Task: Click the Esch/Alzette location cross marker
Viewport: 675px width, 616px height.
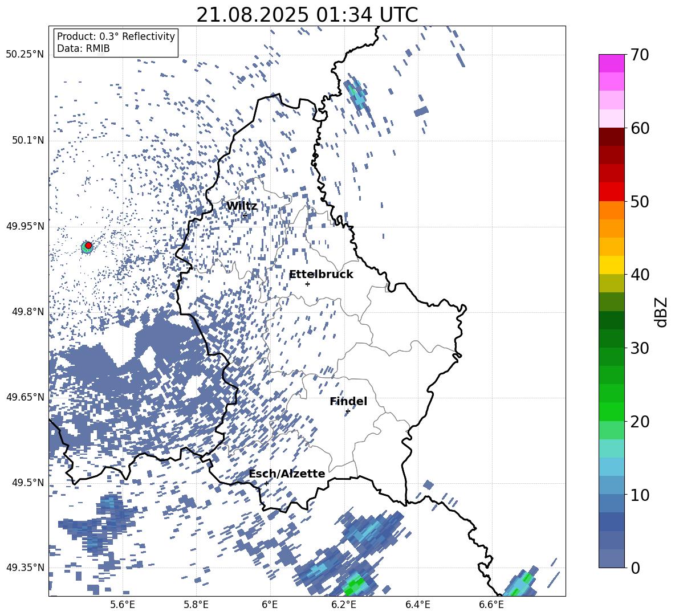Action: point(266,483)
